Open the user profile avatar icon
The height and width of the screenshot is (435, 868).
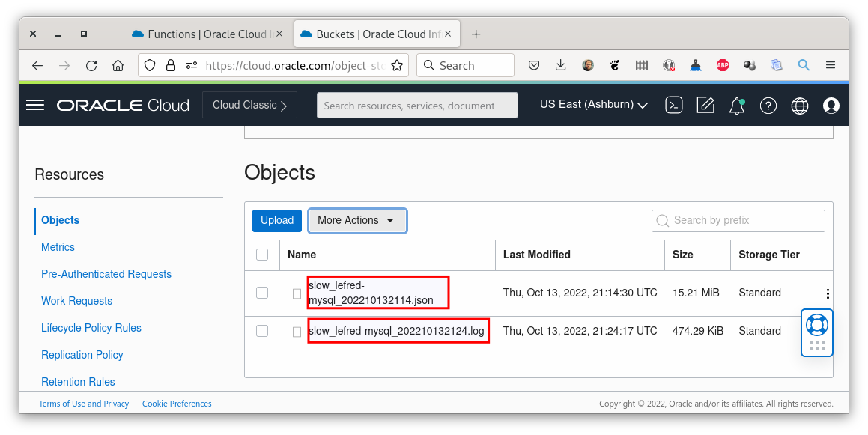coord(831,105)
